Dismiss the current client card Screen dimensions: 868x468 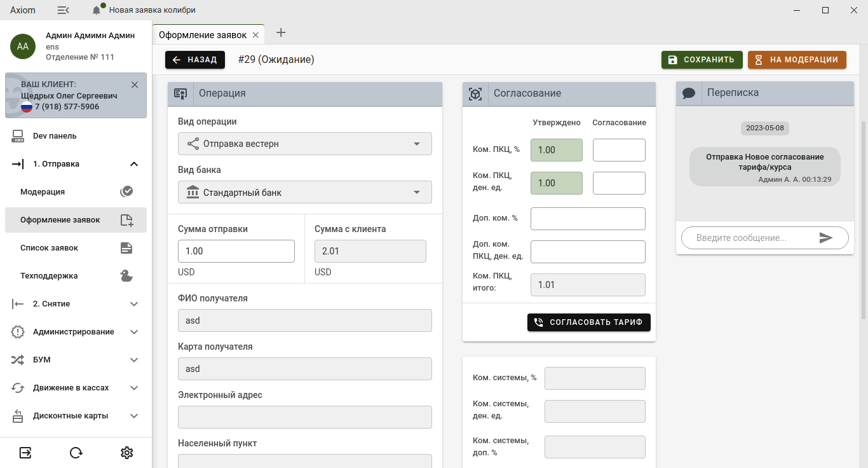click(x=135, y=85)
